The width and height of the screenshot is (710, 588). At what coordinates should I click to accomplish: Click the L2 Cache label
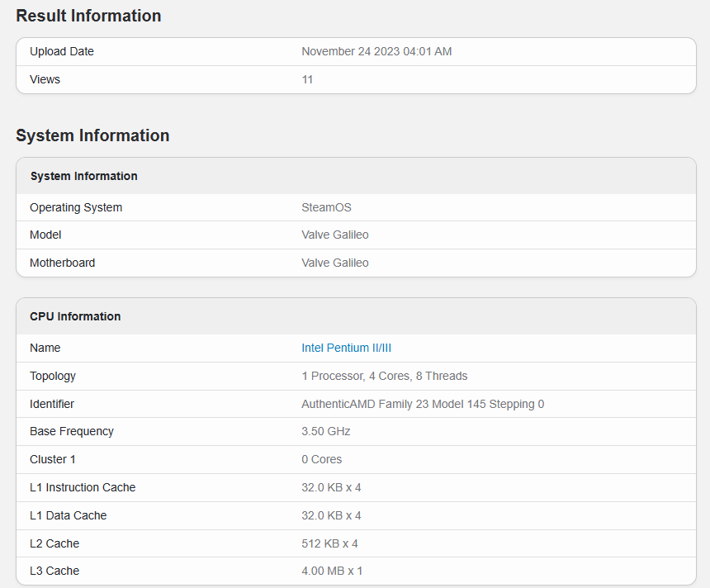[x=54, y=543]
